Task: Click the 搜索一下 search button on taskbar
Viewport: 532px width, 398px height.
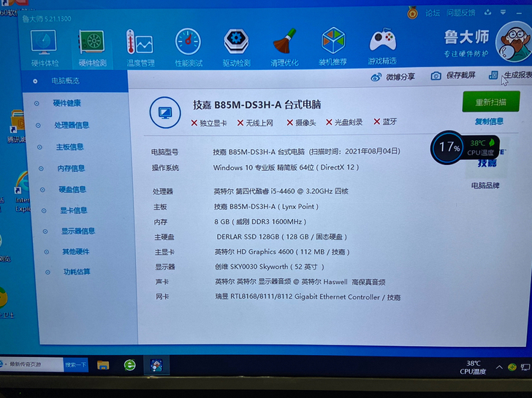Action: [76, 365]
